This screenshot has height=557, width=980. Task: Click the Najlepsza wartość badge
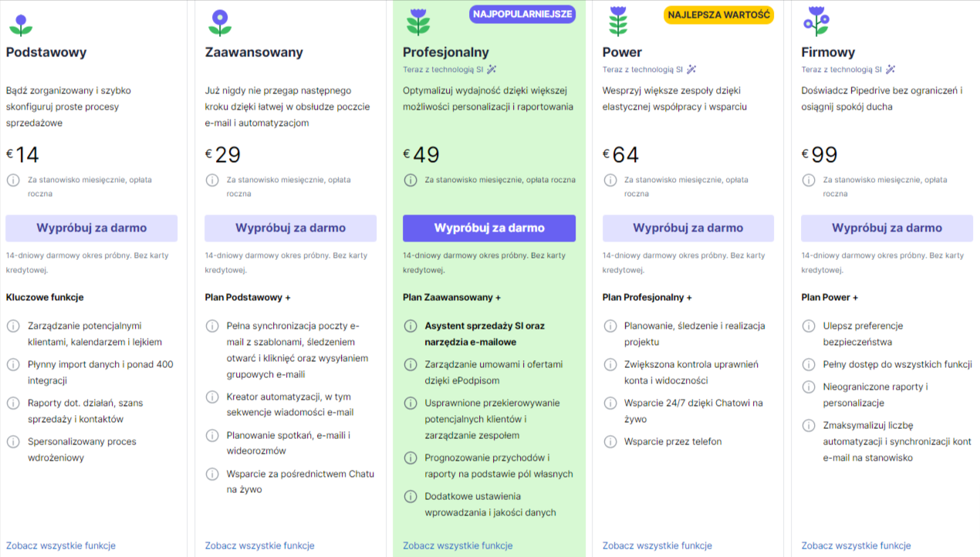[x=718, y=15]
